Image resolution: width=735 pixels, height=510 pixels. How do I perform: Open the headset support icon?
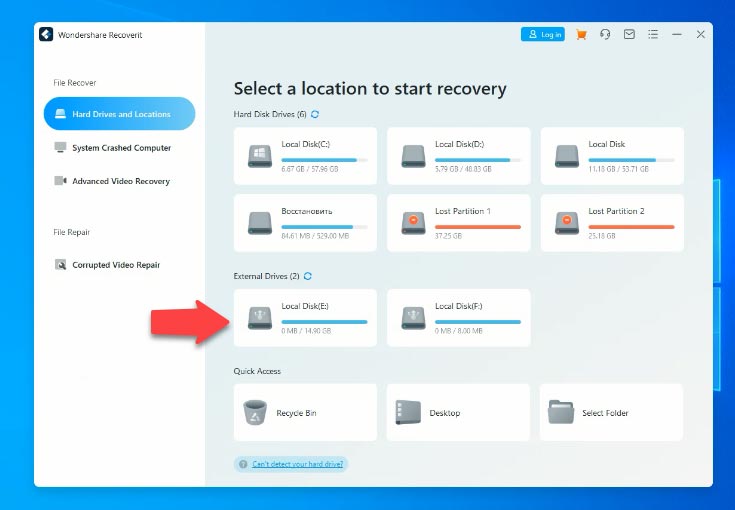tap(605, 34)
